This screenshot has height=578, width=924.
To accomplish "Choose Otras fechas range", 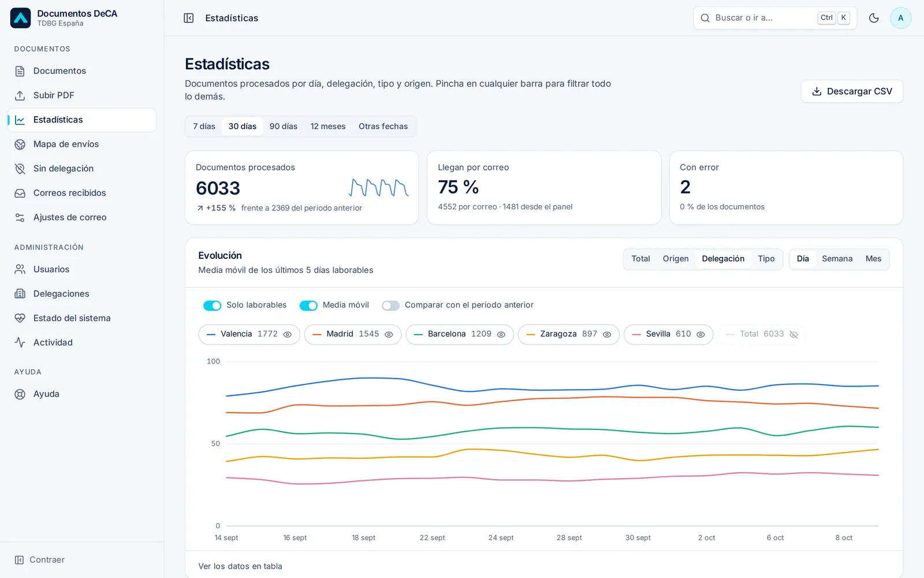I will click(383, 127).
